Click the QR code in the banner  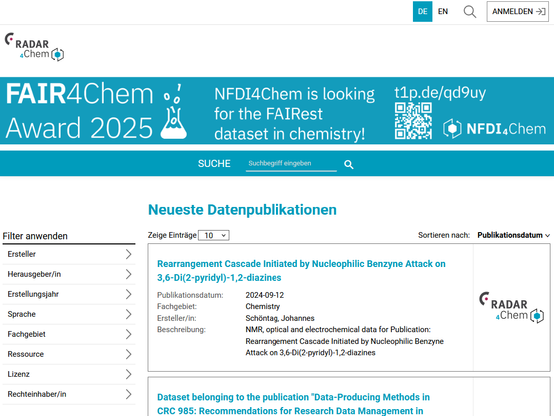point(413,121)
